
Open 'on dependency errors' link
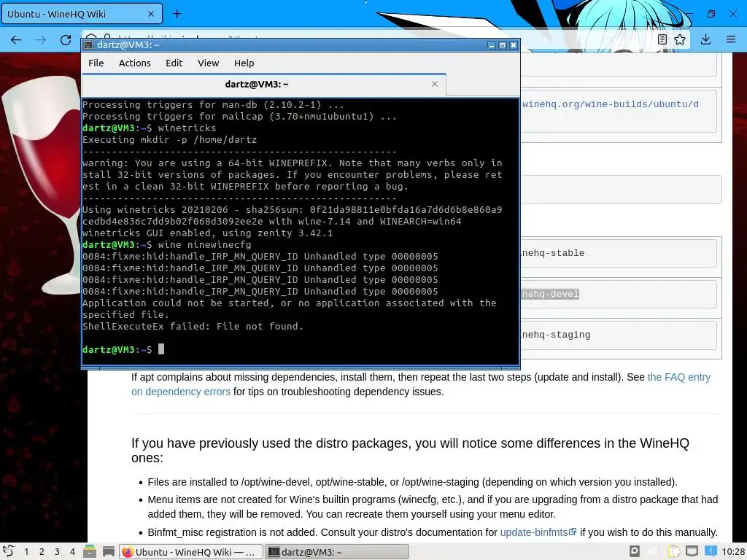tap(181, 392)
